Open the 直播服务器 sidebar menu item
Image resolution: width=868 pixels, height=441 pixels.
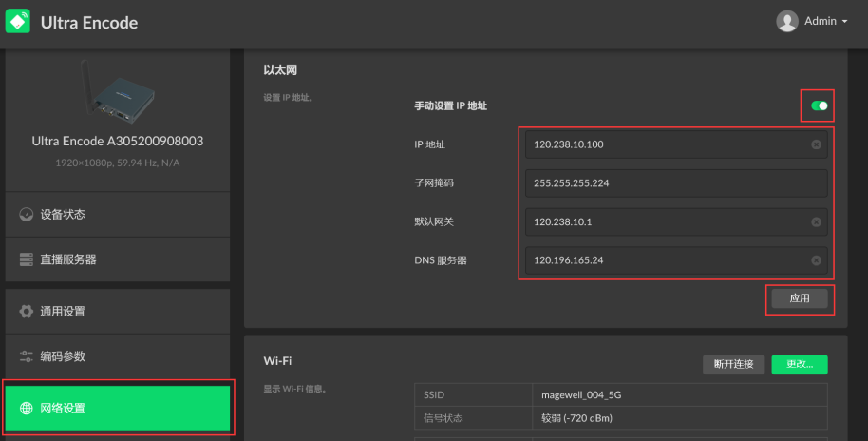[x=117, y=259]
